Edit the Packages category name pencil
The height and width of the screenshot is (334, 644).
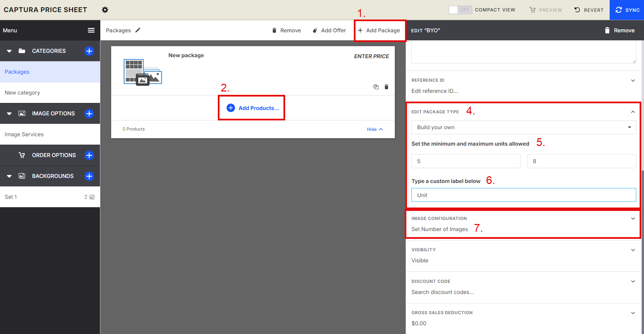(138, 30)
